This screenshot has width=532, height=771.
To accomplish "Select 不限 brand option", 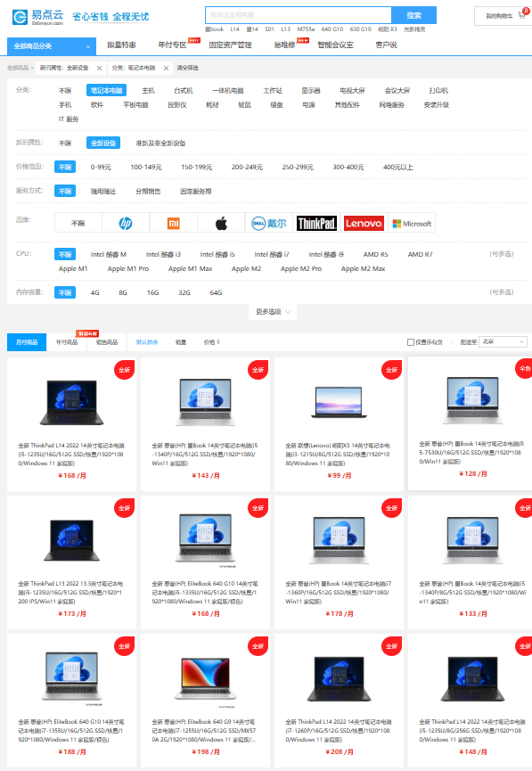I will (x=78, y=224).
